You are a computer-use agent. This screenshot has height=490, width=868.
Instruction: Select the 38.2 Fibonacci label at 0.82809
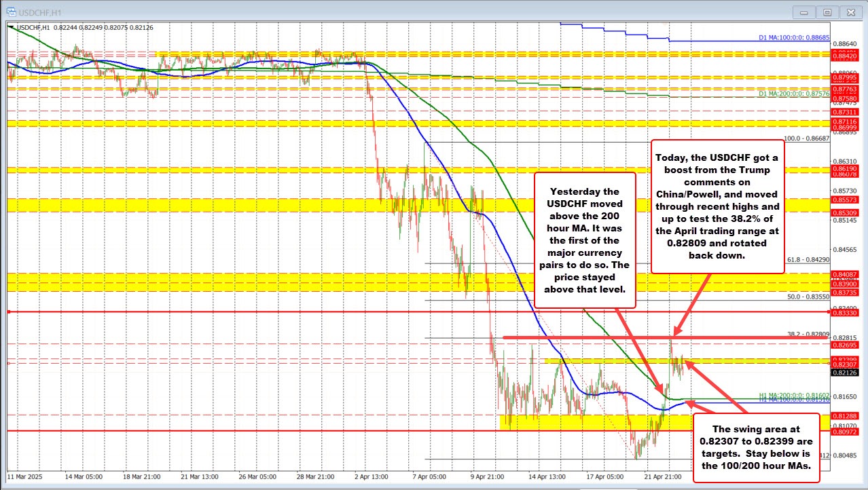pyautogui.click(x=808, y=335)
